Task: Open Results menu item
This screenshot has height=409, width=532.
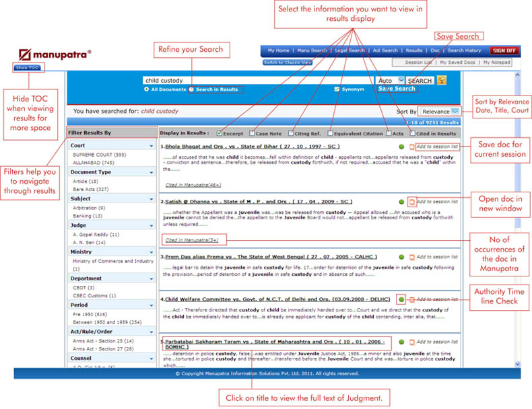Action: tap(414, 50)
